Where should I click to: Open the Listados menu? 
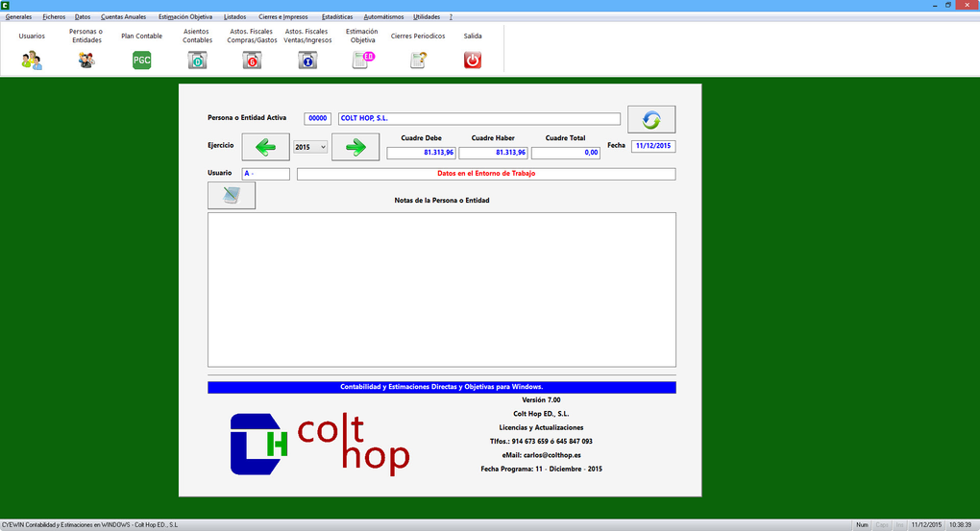click(x=235, y=17)
